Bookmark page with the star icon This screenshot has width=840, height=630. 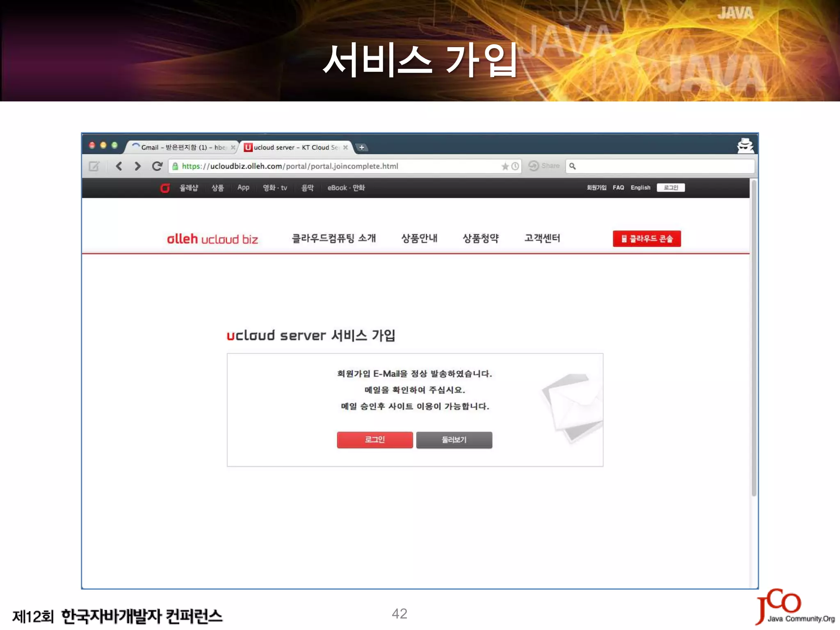tap(505, 166)
